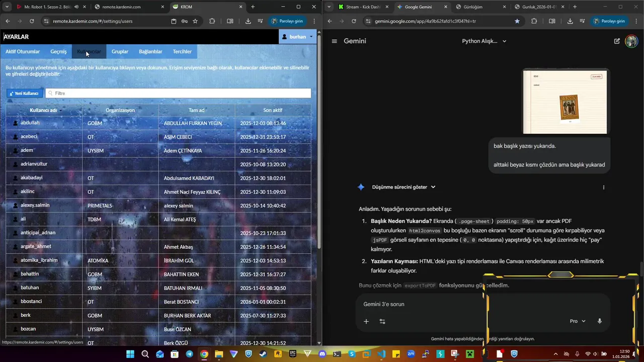Image resolution: width=644 pixels, height=362 pixels.
Task: Start a new Gemini chat with pencil icon
Action: click(617, 41)
